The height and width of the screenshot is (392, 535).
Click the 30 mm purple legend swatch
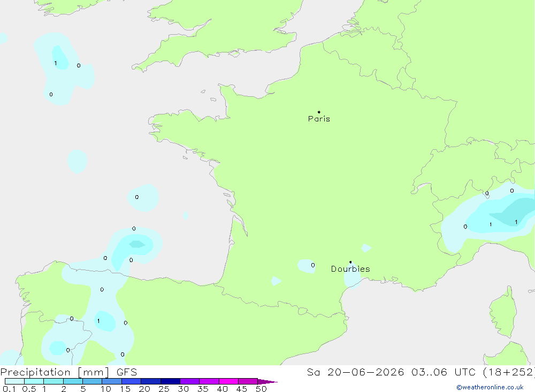(189, 381)
